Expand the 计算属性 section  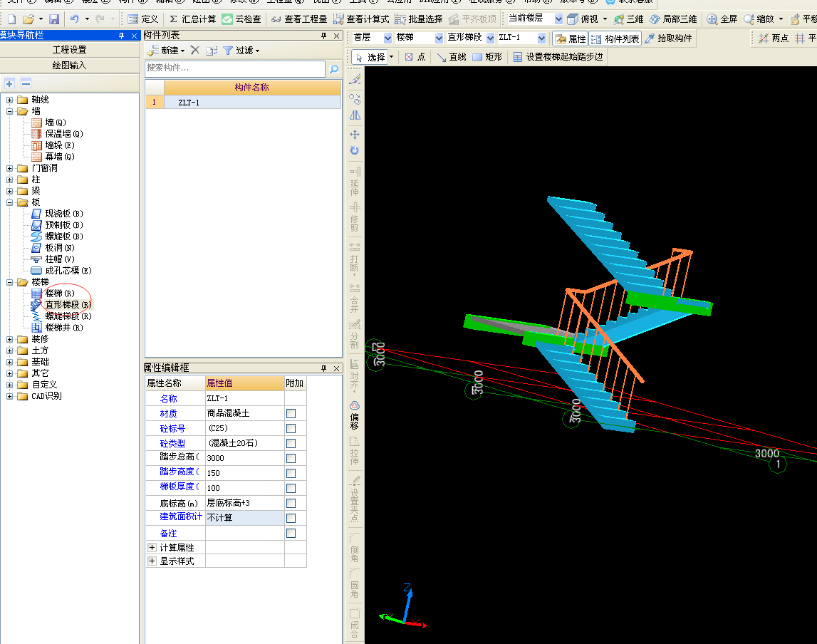click(152, 547)
